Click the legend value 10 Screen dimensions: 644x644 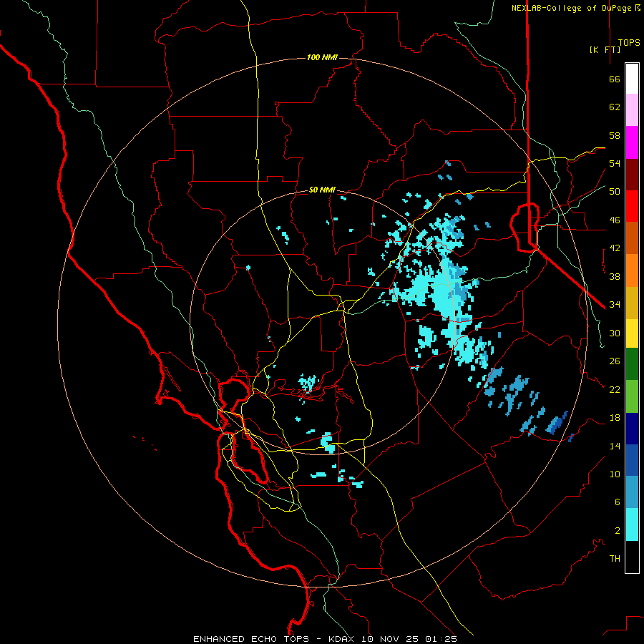coord(615,474)
